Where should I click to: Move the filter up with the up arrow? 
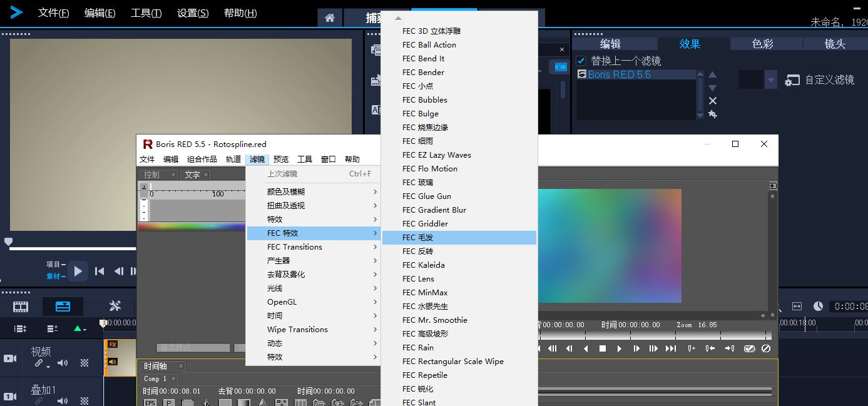(x=712, y=74)
